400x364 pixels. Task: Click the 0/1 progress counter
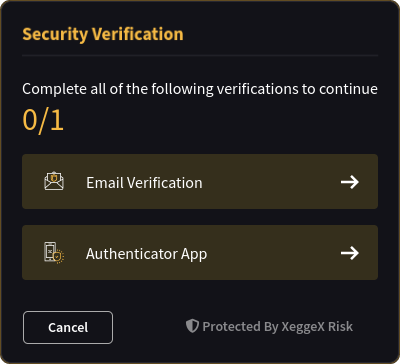tap(43, 120)
